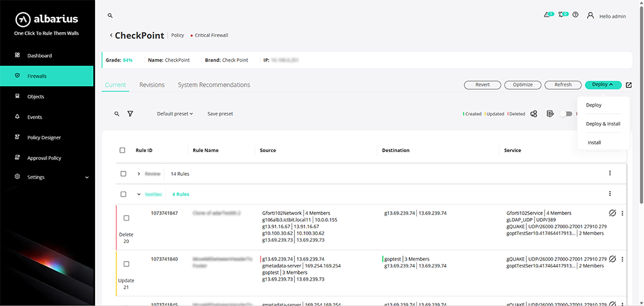Click the Revert button
The width and height of the screenshot is (644, 306).
(x=482, y=85)
